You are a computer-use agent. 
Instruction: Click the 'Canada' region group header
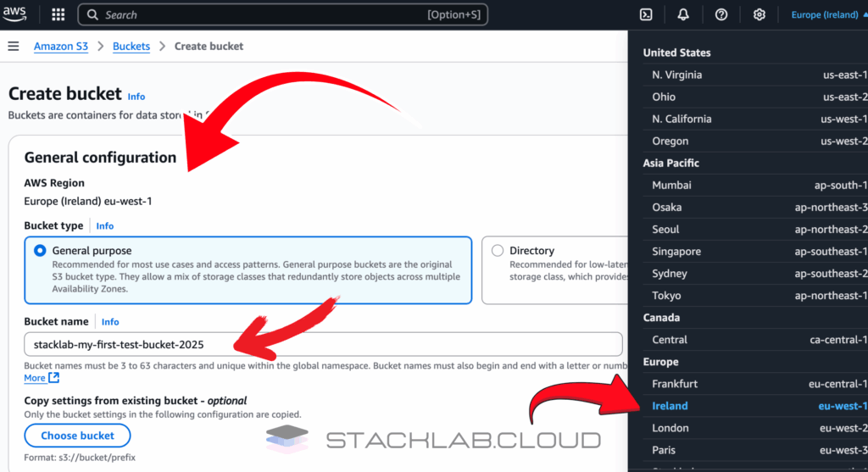point(661,318)
